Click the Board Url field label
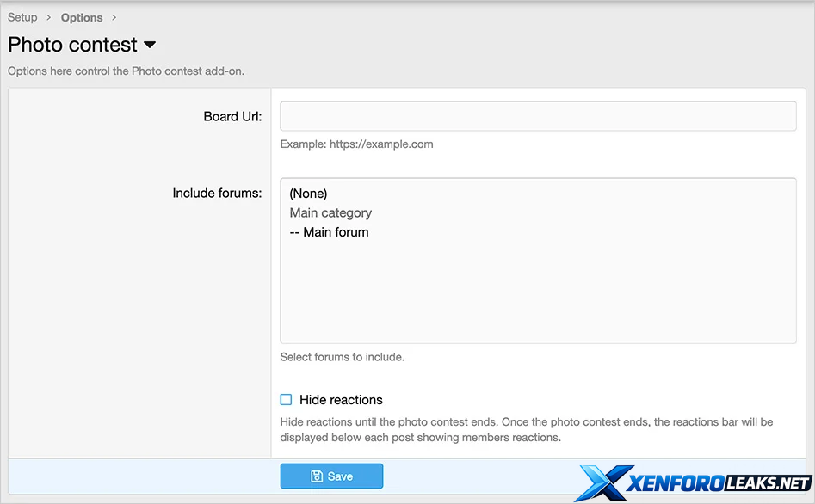The image size is (815, 504). coord(232,116)
